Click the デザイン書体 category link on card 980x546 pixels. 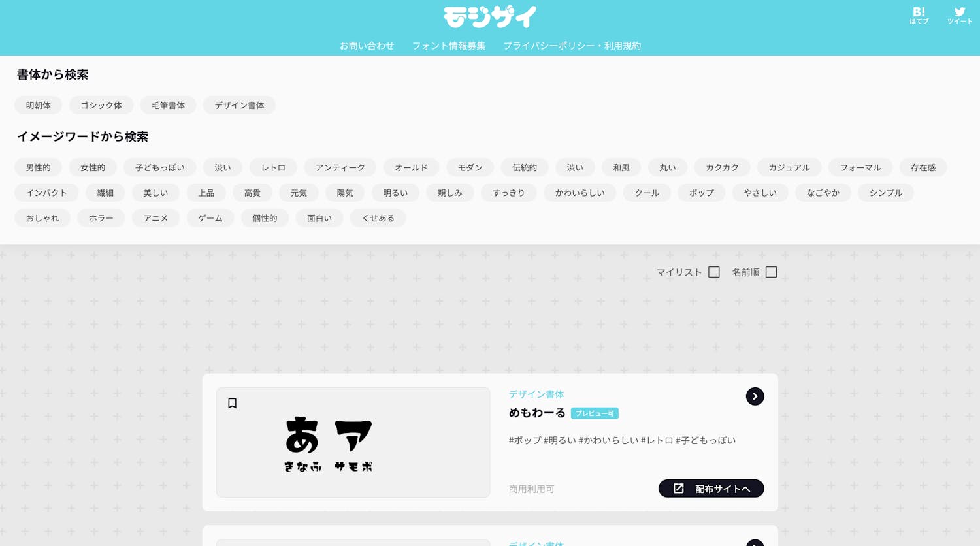pos(536,394)
